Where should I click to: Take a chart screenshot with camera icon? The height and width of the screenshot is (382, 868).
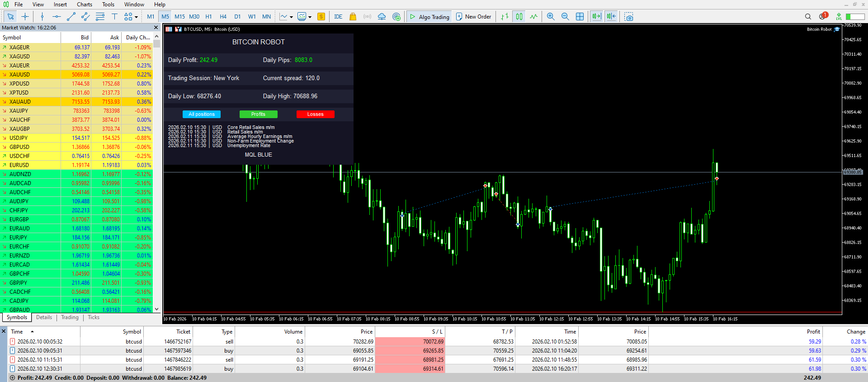628,17
